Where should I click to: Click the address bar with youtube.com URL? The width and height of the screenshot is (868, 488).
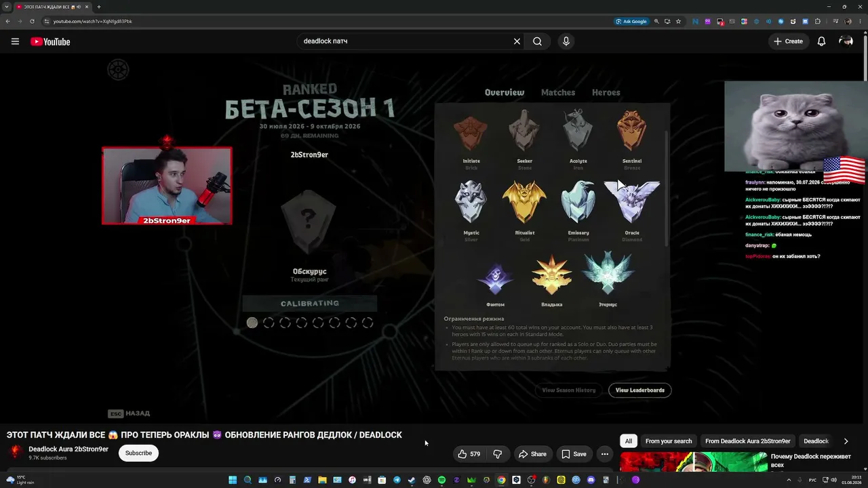325,21
